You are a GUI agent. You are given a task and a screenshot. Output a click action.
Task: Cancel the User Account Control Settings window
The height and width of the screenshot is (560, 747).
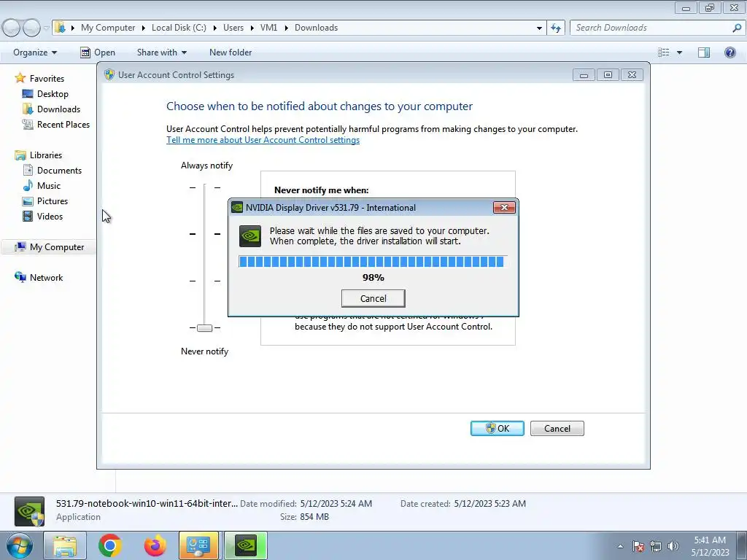(x=557, y=428)
